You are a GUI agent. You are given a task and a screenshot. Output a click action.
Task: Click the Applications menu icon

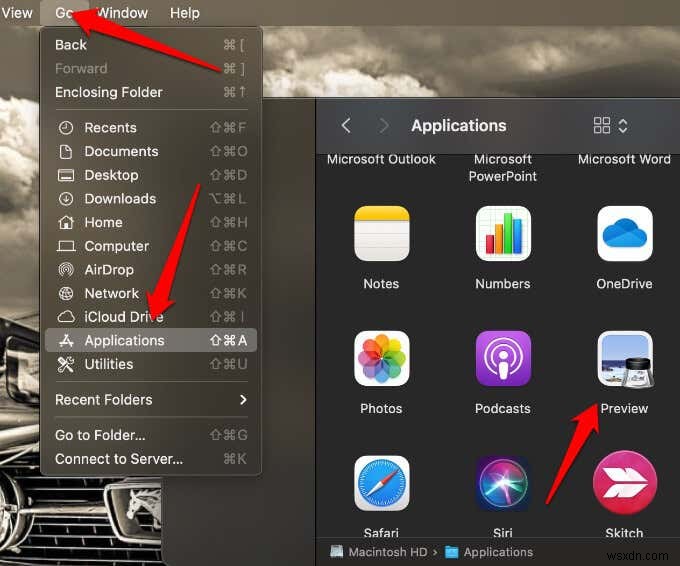(66, 341)
